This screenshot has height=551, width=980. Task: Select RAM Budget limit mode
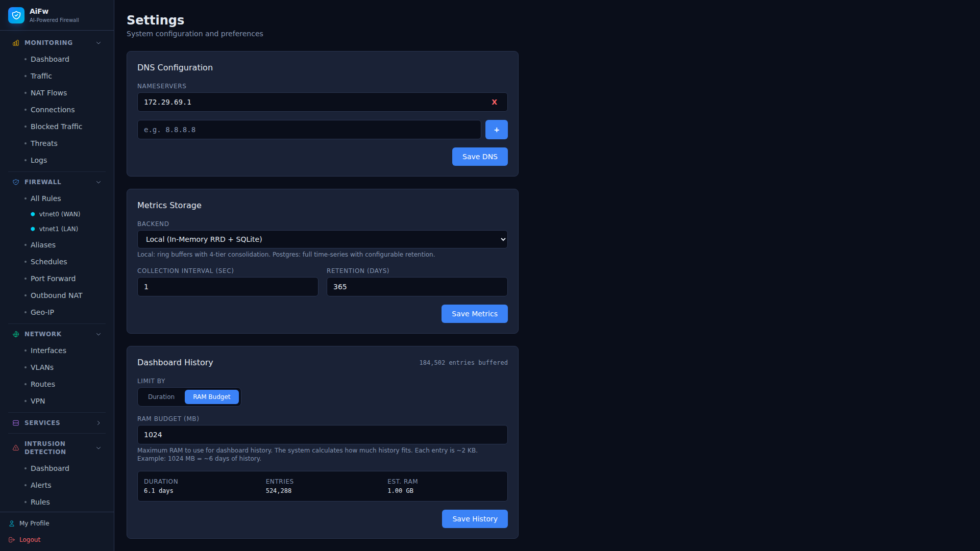(x=212, y=397)
